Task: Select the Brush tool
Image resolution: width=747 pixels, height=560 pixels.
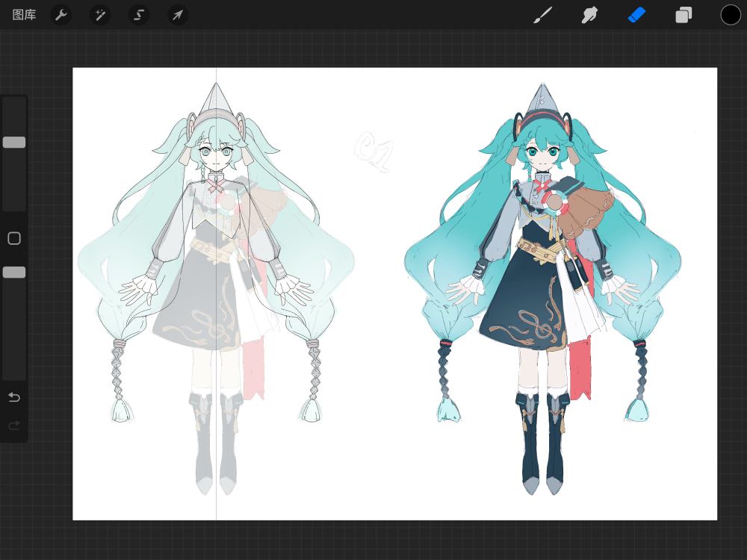Action: pyautogui.click(x=542, y=15)
